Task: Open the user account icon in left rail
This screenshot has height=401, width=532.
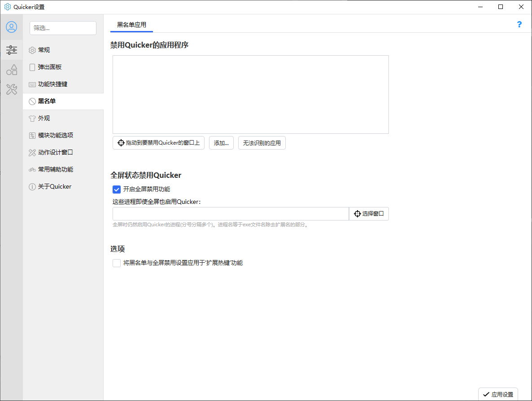Action: coord(12,27)
